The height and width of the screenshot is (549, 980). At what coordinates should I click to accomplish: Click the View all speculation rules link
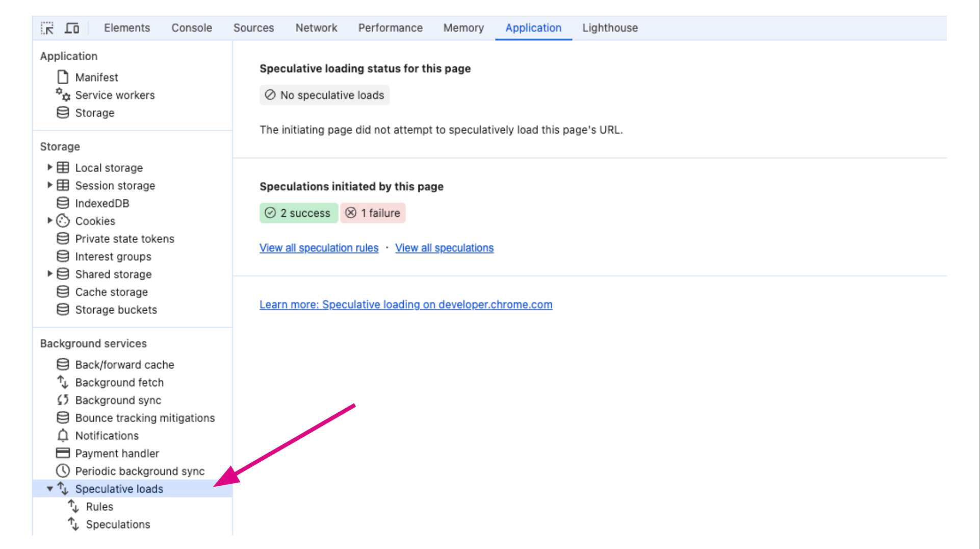[318, 248]
